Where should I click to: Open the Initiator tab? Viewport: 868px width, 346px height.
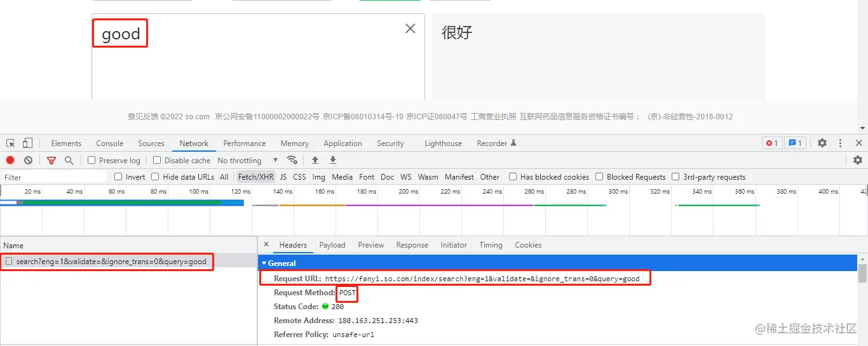[454, 245]
